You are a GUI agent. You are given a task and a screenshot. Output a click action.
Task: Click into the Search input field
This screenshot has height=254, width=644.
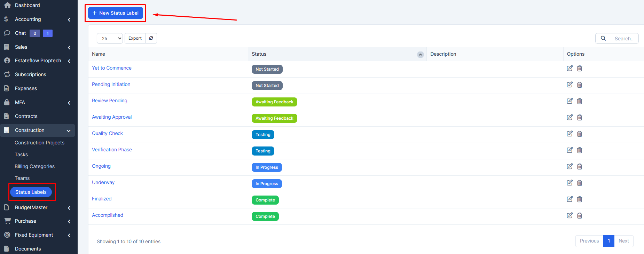coord(625,39)
